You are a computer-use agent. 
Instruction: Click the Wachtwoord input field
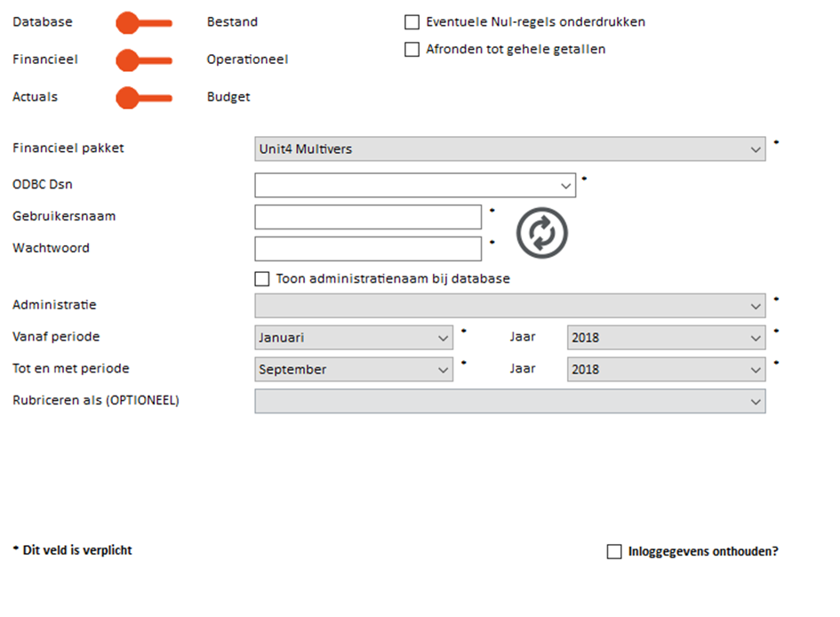click(x=368, y=249)
